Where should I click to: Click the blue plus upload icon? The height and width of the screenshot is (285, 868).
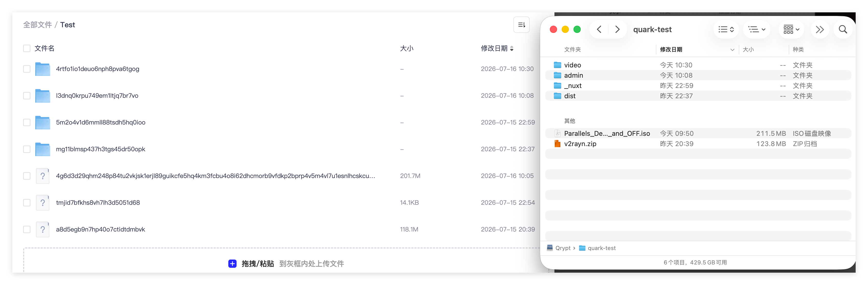point(232,264)
